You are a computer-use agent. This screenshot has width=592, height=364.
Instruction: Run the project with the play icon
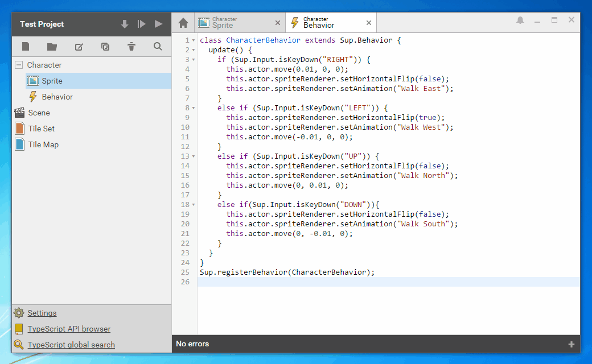coord(159,24)
